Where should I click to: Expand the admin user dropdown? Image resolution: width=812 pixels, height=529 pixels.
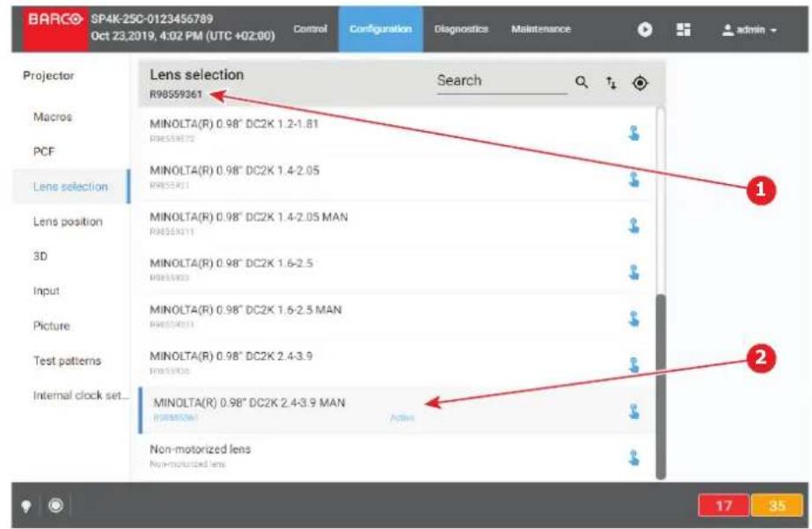750,30
